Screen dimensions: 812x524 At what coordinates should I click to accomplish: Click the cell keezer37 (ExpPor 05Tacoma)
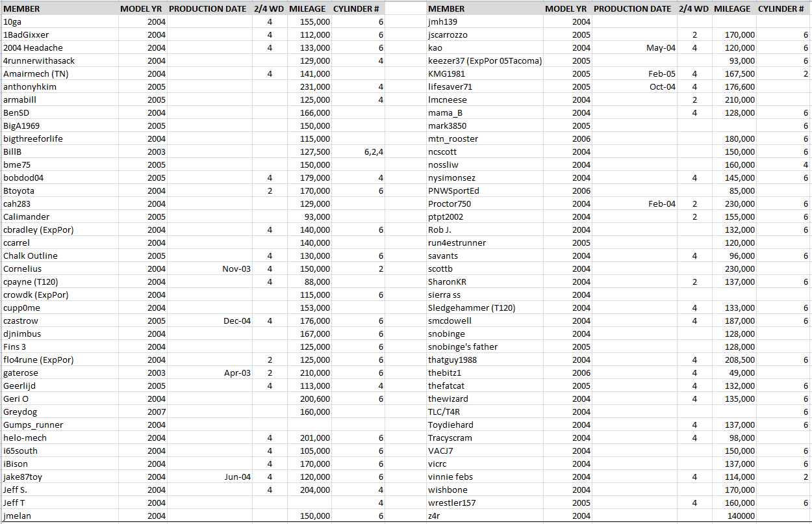point(485,60)
